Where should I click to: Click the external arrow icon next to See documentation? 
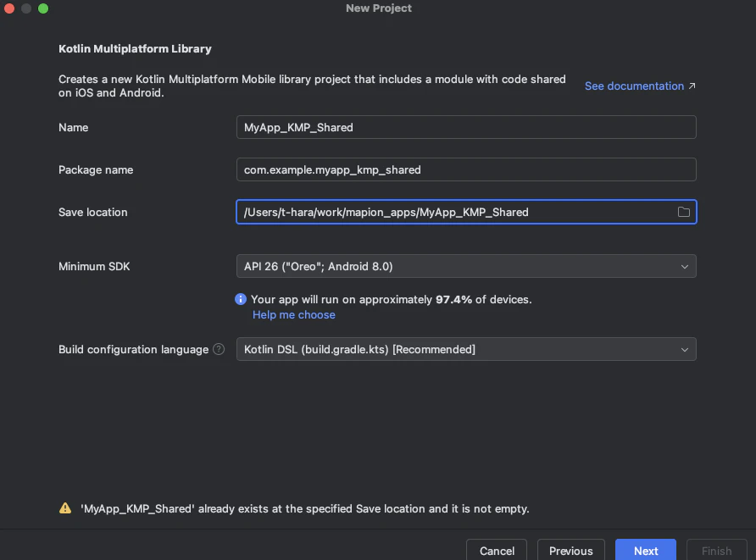click(692, 86)
